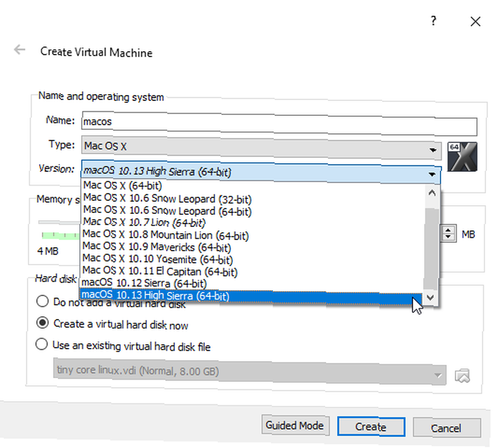This screenshot has height=448, width=498.
Task: Collapse the Version dropdown showing High Sierra
Action: click(261, 172)
